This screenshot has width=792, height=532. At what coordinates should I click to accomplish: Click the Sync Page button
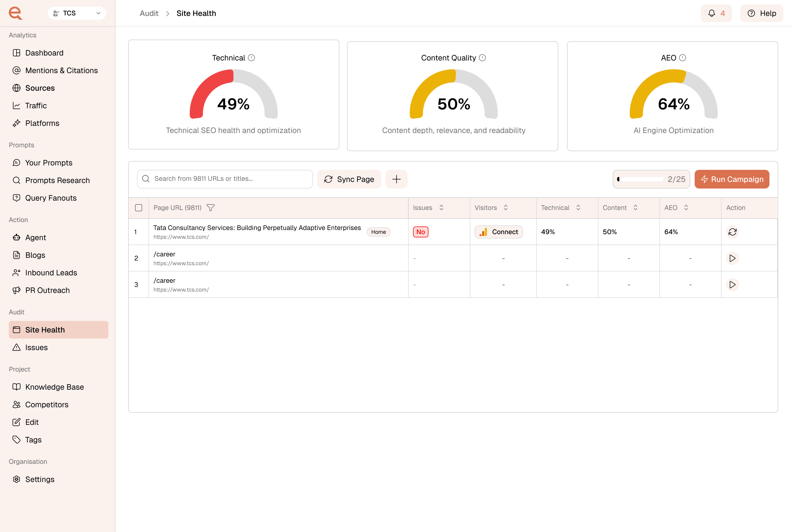(349, 179)
